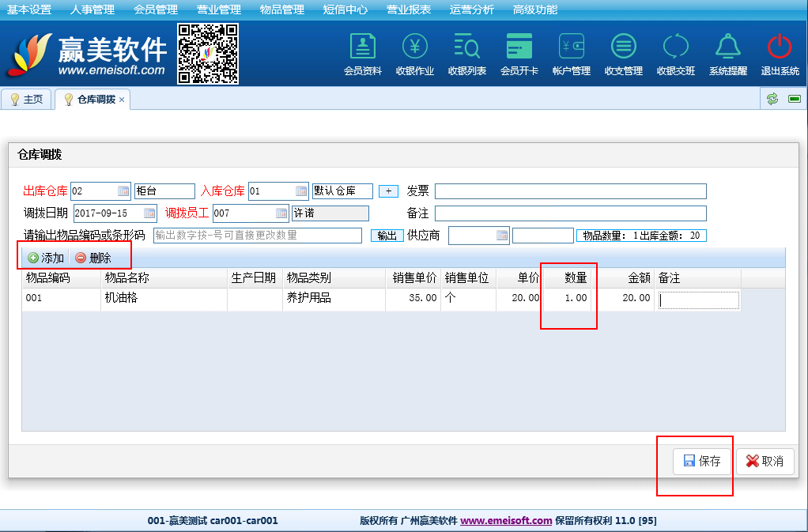
Task: Click the 物品编码或条形码 input field
Action: [258, 236]
